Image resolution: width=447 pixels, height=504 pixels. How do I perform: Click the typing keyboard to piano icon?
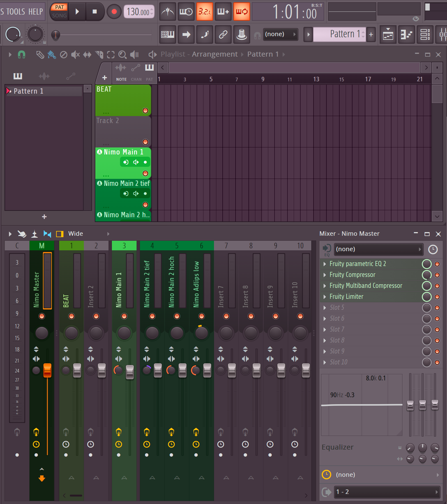point(168,34)
